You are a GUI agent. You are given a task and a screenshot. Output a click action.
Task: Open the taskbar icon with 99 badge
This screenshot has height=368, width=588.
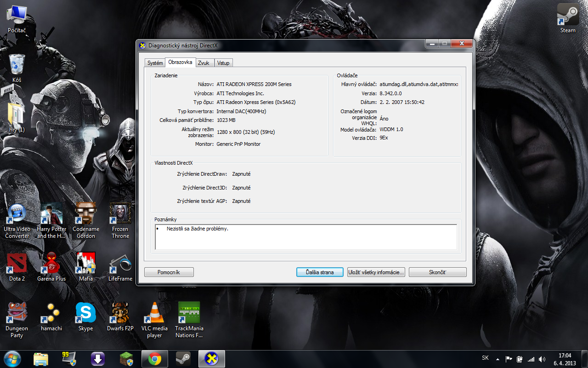click(x=69, y=358)
